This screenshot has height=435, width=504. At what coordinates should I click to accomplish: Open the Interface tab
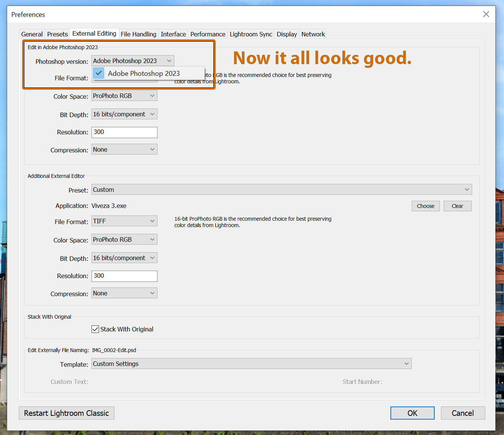click(x=173, y=34)
